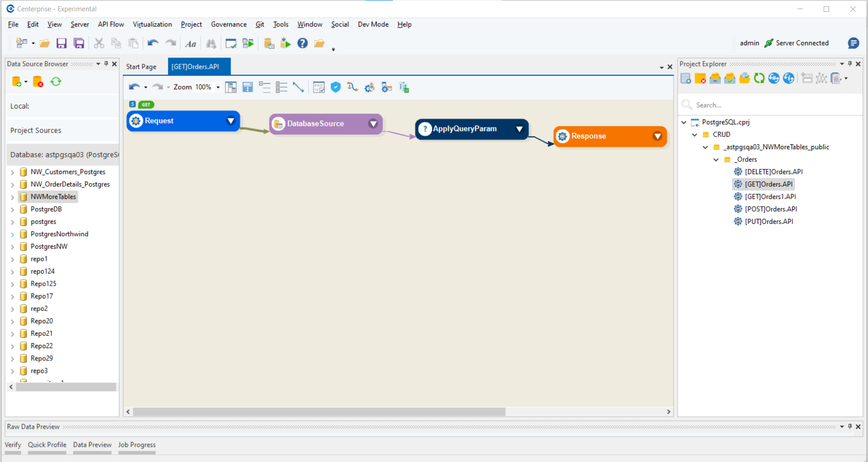Open the Virtualization menu
This screenshot has height=462, width=868.
(152, 24)
